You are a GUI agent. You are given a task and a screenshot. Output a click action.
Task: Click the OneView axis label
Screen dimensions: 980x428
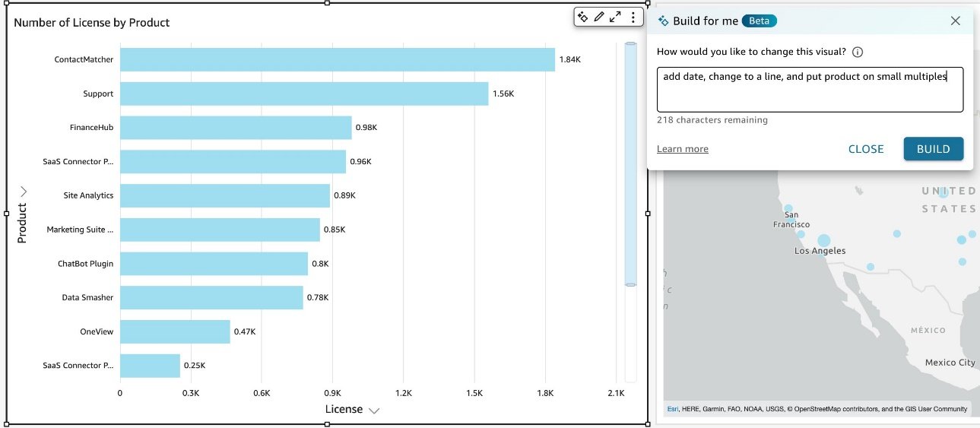tap(97, 331)
